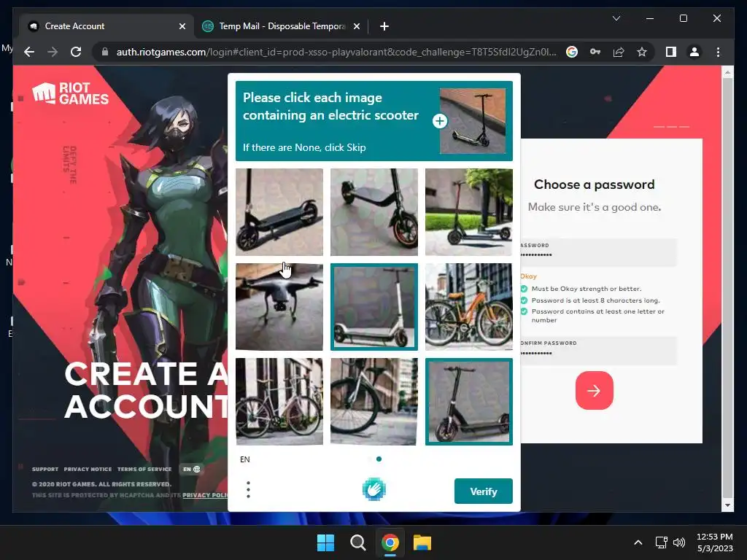The width and height of the screenshot is (747, 560).
Task: Click the padlock site info icon
Action: (x=105, y=52)
